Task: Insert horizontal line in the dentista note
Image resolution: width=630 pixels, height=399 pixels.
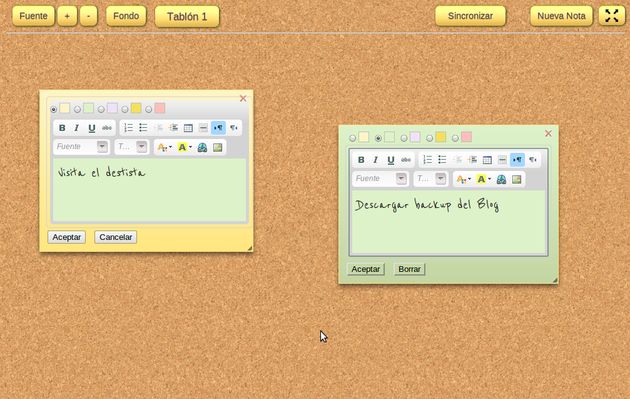Action: point(203,128)
